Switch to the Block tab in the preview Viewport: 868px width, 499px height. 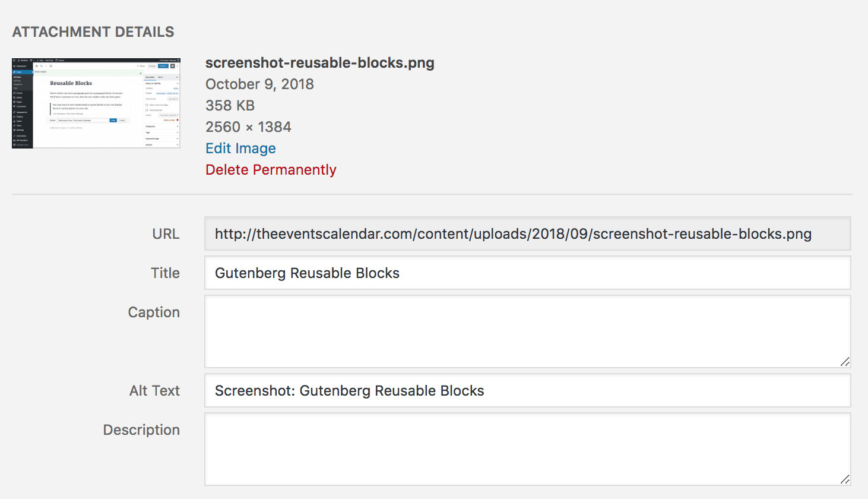coord(160,77)
